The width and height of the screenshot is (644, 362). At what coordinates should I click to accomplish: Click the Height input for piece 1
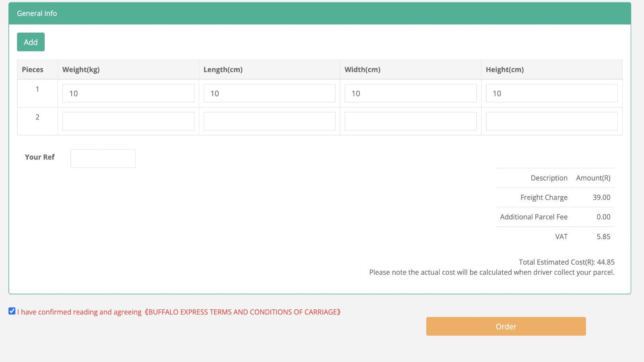pyautogui.click(x=552, y=93)
